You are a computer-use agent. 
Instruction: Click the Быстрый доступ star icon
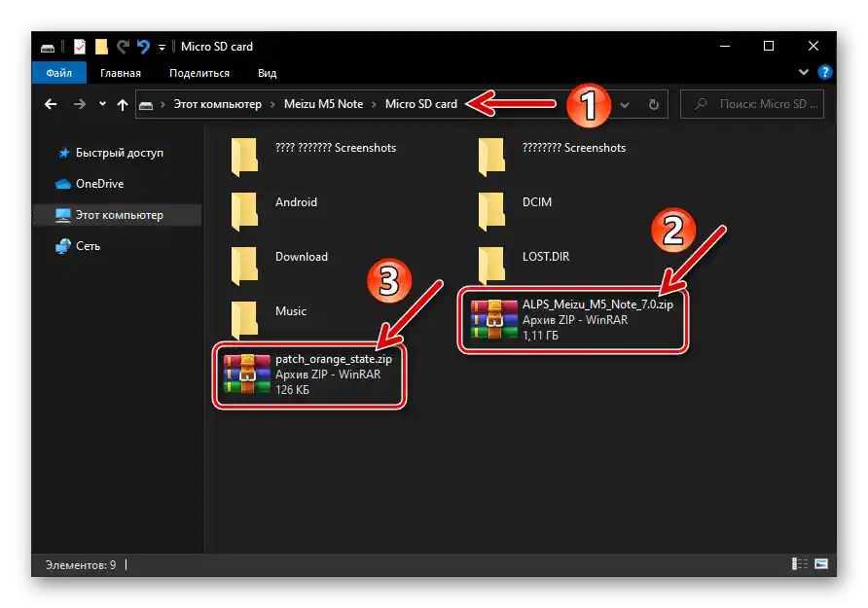click(x=63, y=153)
